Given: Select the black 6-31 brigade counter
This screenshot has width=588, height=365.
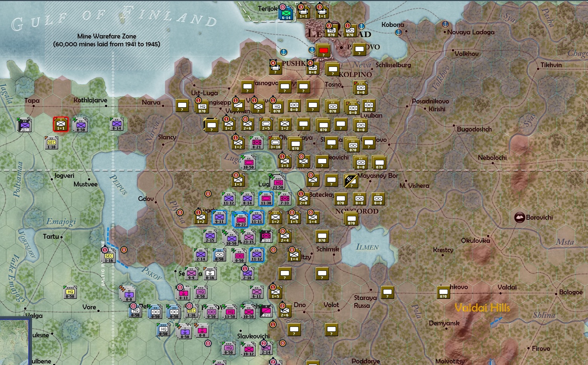Looking at the screenshot, I should (x=266, y=236).
